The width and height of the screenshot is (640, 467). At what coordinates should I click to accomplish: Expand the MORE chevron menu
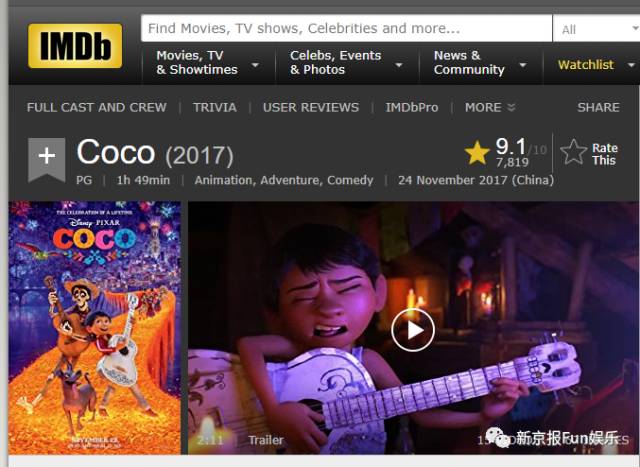pos(490,107)
